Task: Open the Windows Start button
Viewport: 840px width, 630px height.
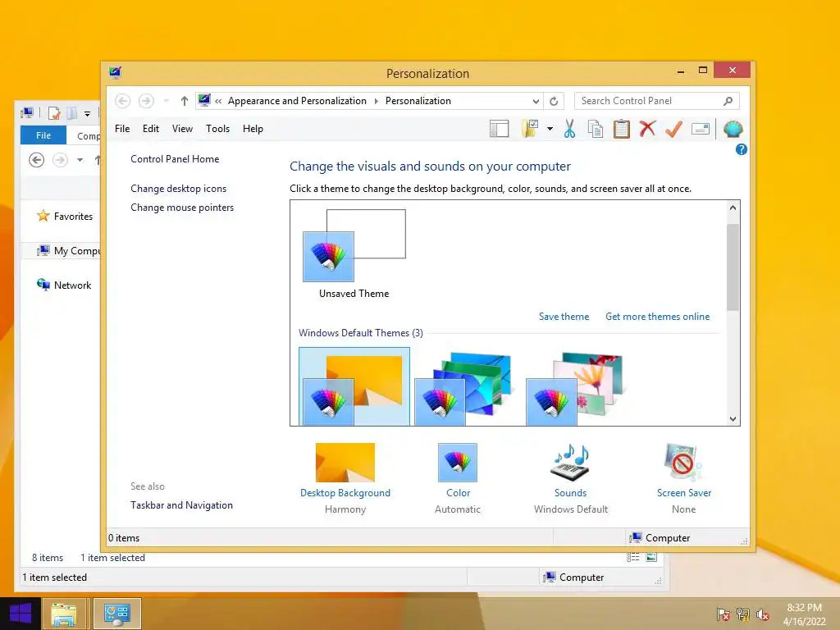Action: tap(21, 614)
